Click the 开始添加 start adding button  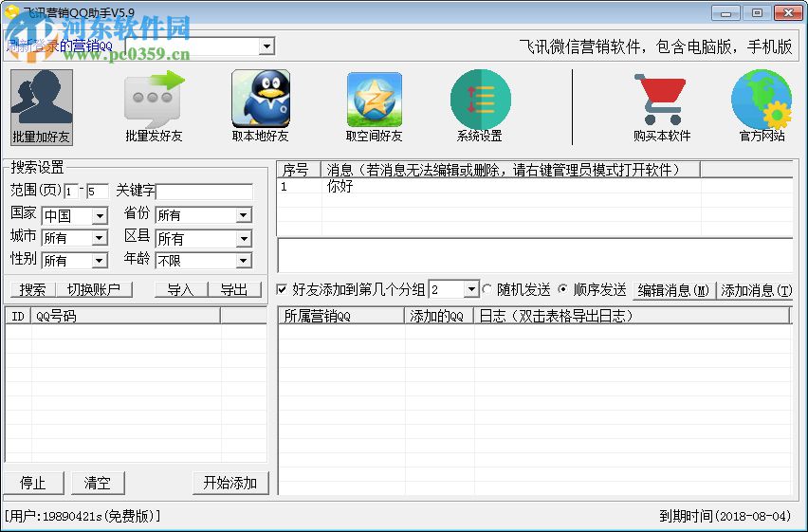pyautogui.click(x=230, y=483)
